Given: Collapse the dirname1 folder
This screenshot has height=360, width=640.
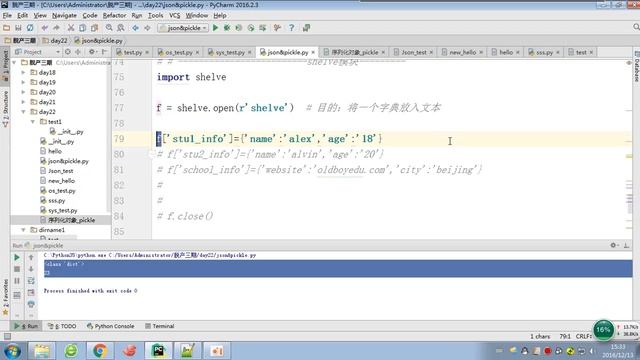Looking at the screenshot, I should (23, 230).
